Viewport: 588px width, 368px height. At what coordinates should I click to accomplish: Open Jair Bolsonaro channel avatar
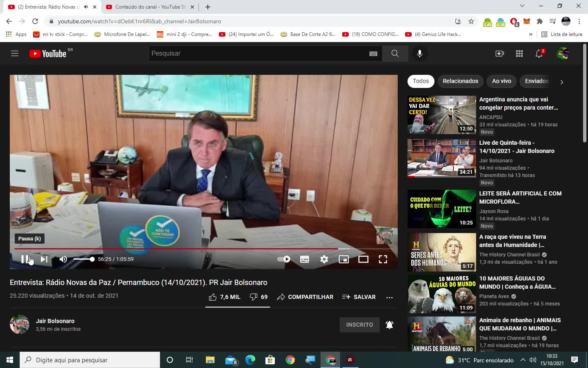[20, 324]
